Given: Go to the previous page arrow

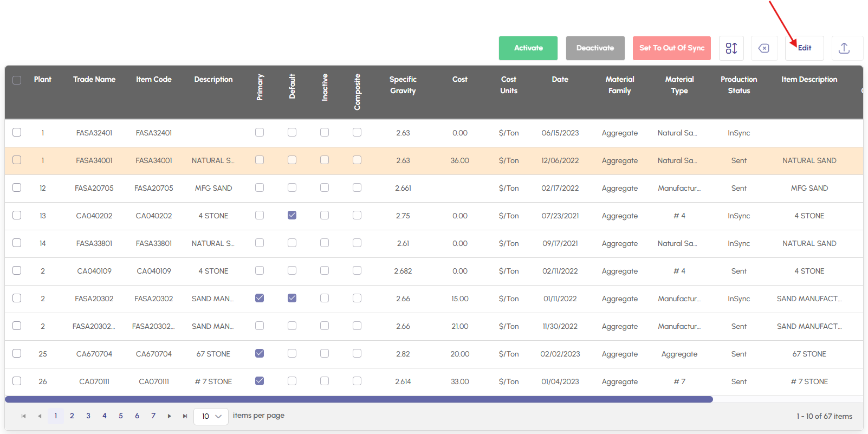Looking at the screenshot, I should [40, 416].
